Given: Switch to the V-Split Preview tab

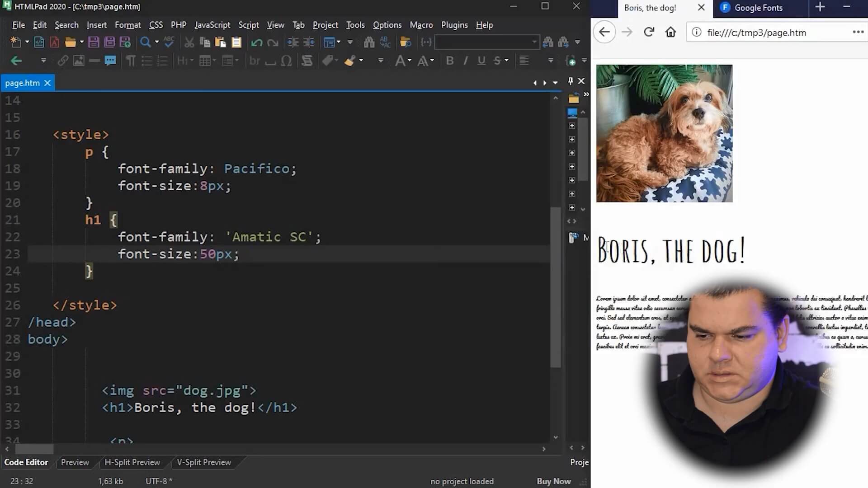Looking at the screenshot, I should [x=203, y=462].
